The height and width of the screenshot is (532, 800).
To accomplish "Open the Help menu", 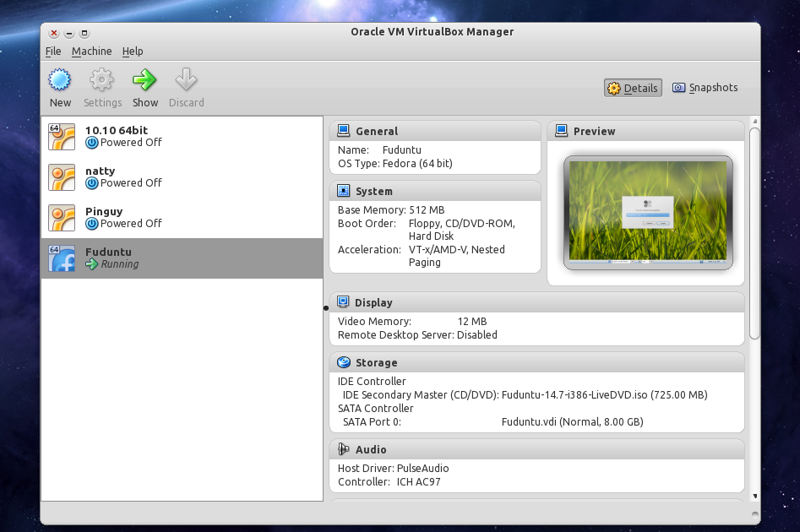I will pyautogui.click(x=133, y=52).
